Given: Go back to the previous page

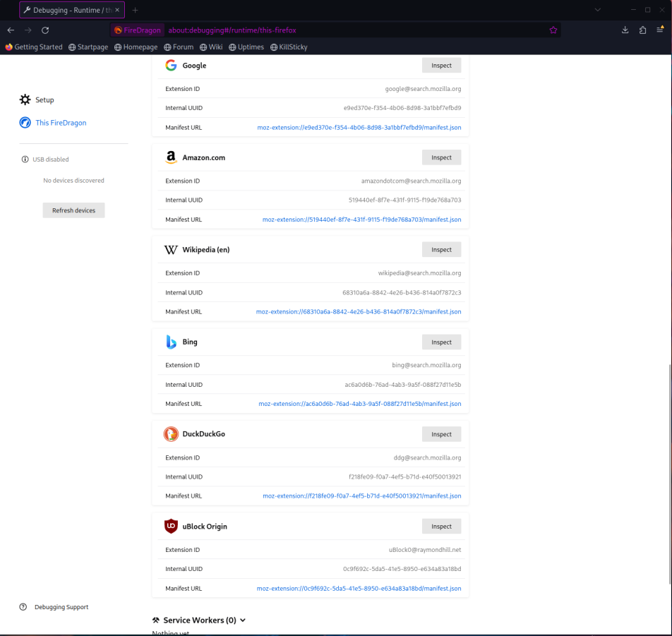Looking at the screenshot, I should 11,30.
